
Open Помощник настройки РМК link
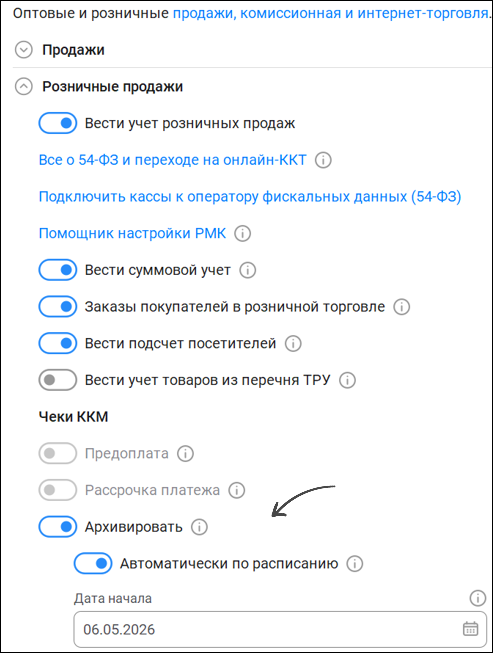(x=132, y=233)
